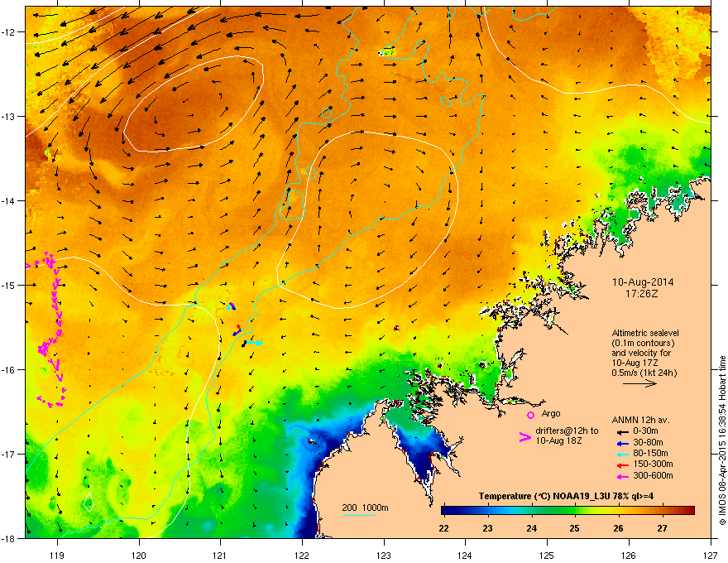Click the 'ANMN 12h av.' legend heading
Image resolution: width=728 pixels, height=563 pixels.
click(x=640, y=421)
